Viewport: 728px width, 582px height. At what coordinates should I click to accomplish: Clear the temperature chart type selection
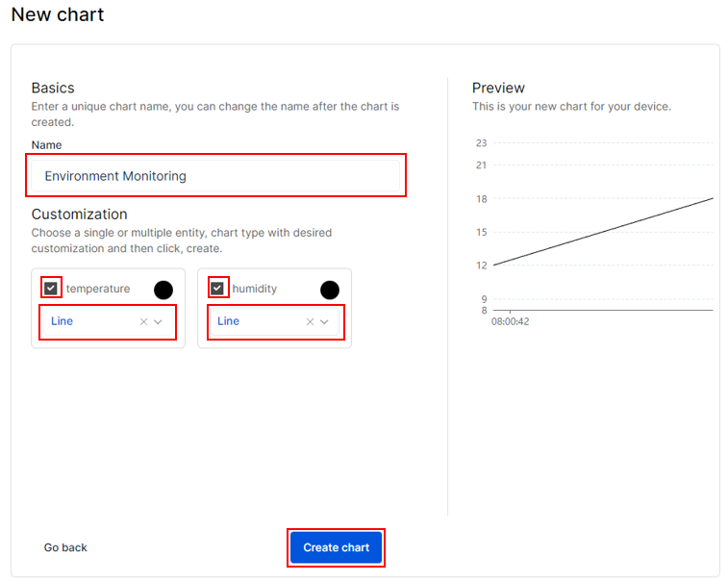pyautogui.click(x=143, y=321)
